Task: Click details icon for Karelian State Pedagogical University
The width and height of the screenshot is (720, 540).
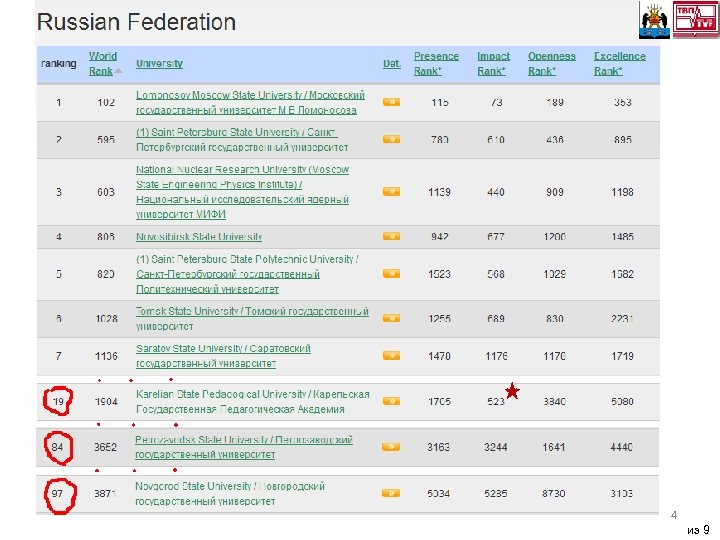Action: 391,401
